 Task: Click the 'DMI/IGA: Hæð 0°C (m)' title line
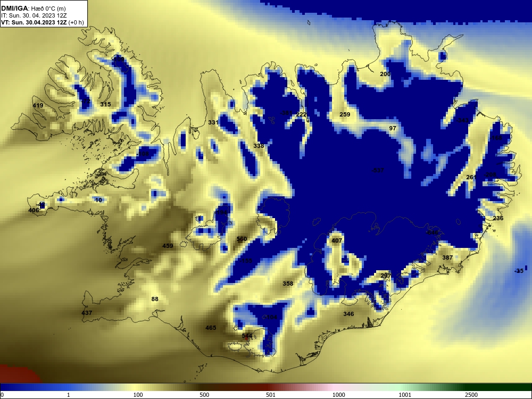33,9
